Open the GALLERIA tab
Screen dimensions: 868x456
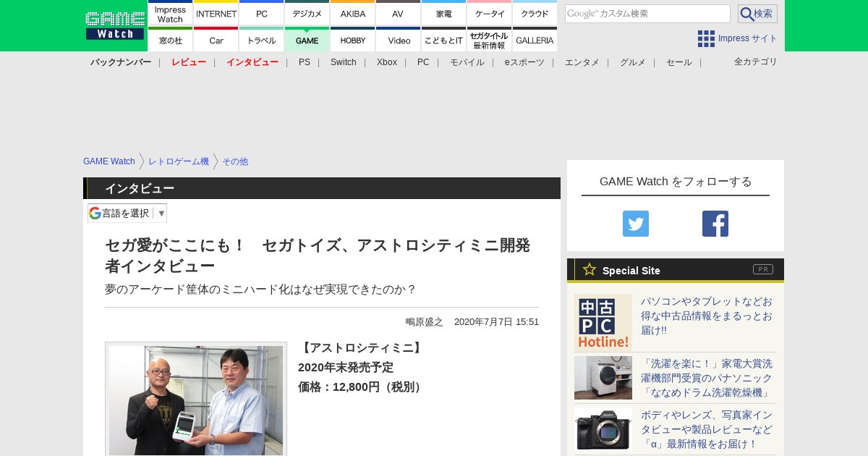pos(535,39)
